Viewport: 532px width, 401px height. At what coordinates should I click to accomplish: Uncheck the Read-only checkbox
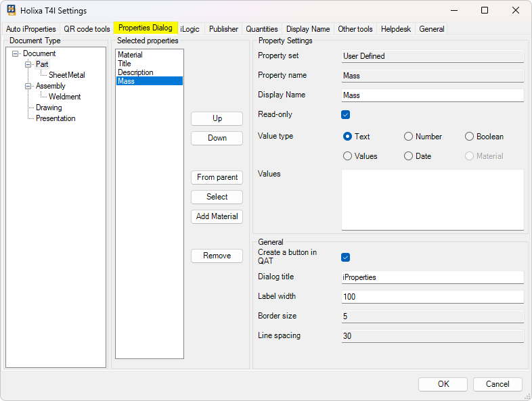pos(345,115)
